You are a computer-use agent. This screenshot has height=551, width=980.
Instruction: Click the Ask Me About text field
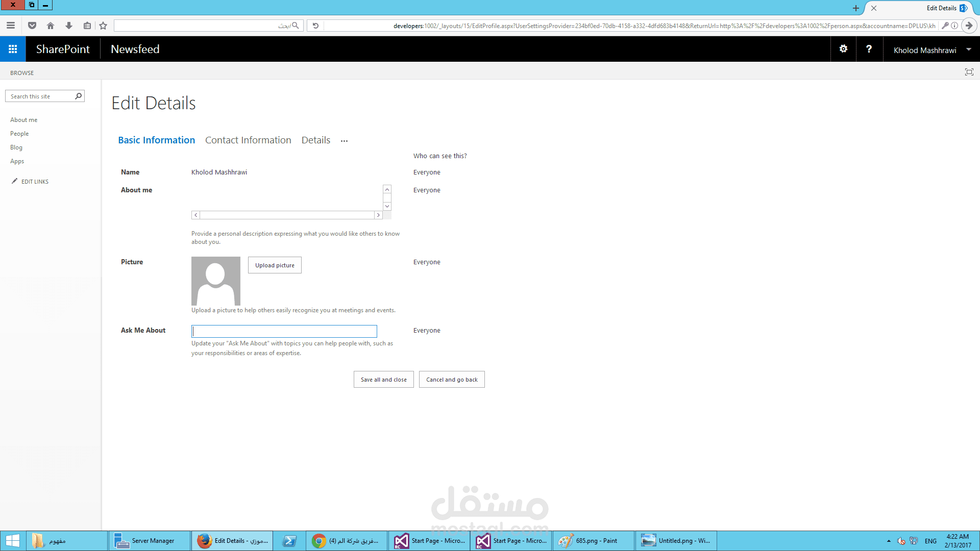coord(284,331)
